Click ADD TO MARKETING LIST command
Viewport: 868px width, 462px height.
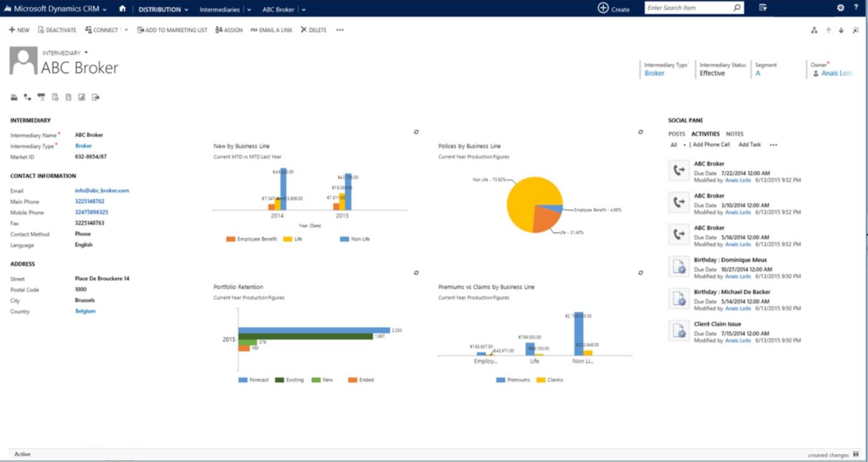[172, 30]
